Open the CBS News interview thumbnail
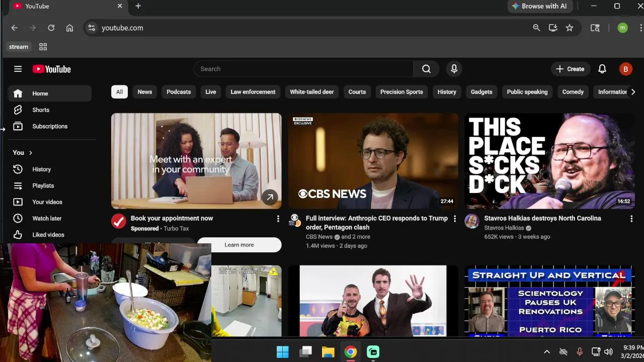The image size is (644, 362). [x=373, y=161]
